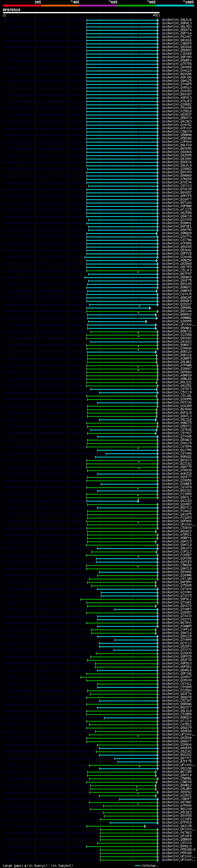Screen dimensions: 197x868
Task: Select hit label UniRef100_Q41610
Action: (177, 342)
